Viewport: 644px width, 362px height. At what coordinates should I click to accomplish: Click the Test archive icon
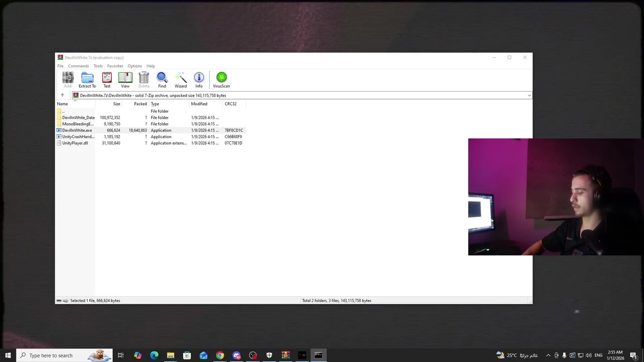click(107, 79)
